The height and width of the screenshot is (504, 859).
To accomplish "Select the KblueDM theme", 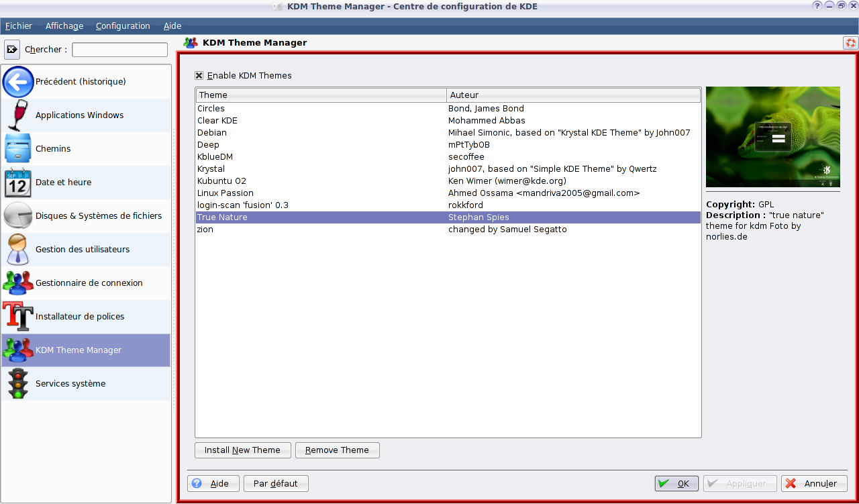I will [448, 157].
